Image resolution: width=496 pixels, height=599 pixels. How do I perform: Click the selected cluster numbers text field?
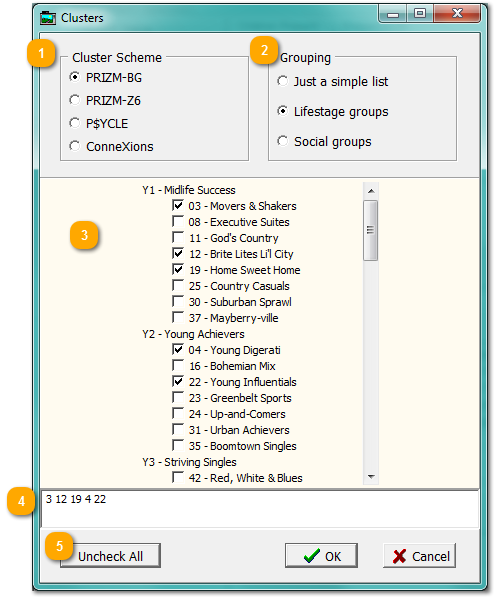click(260, 508)
